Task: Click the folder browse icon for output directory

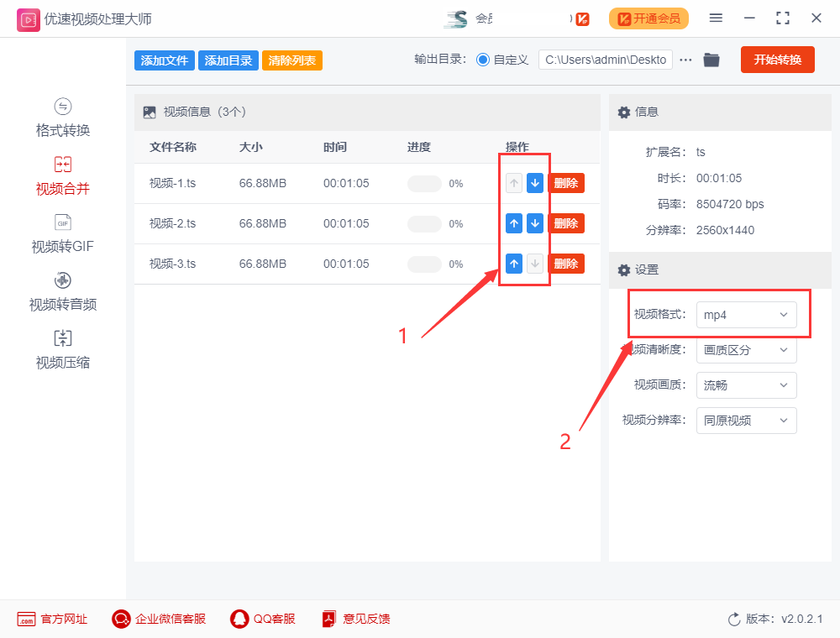Action: [x=711, y=60]
